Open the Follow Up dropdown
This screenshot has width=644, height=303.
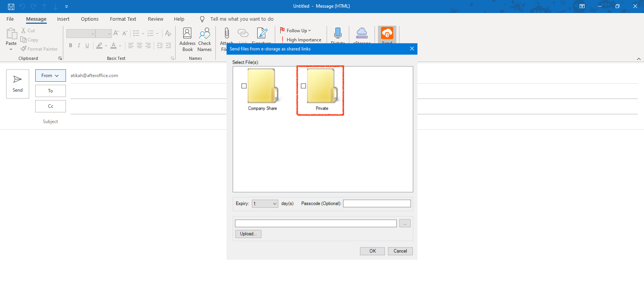(x=298, y=31)
